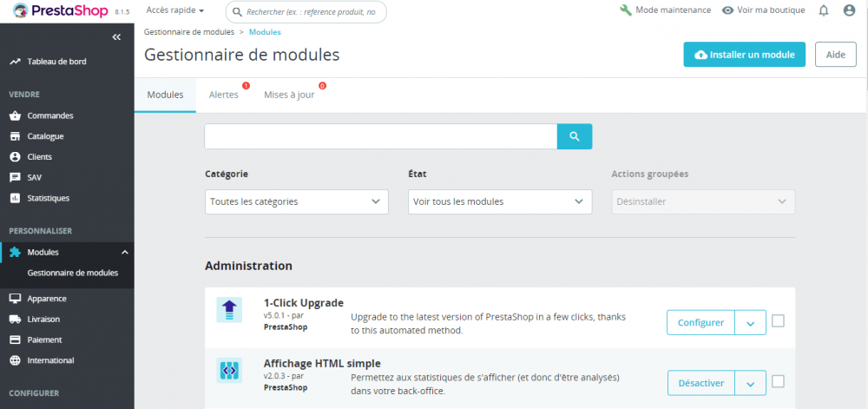868x409 pixels.
Task: Click the version text v5.0.1 - par
Action: point(284,316)
